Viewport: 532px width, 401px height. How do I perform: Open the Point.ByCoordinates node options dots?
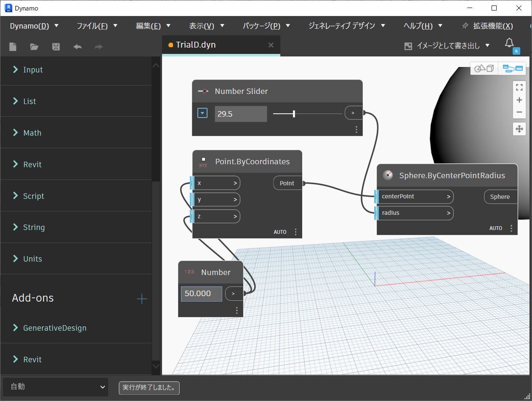[x=296, y=232]
